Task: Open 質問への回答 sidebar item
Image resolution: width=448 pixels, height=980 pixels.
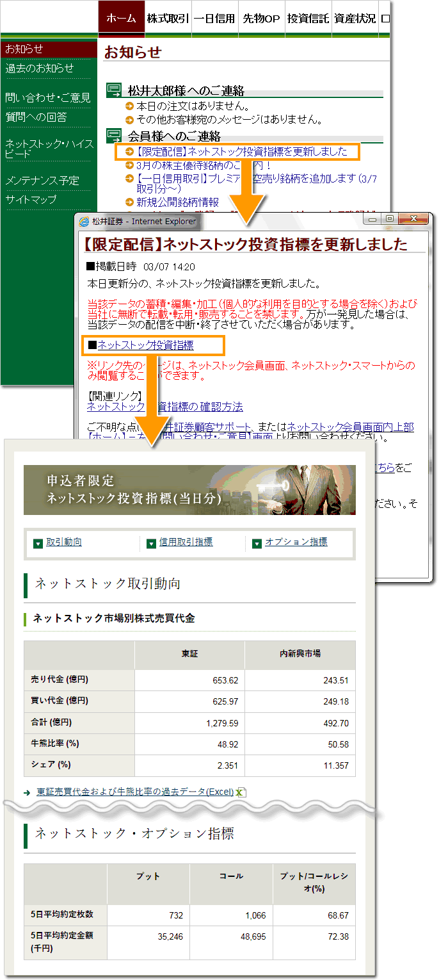Action: point(36,117)
